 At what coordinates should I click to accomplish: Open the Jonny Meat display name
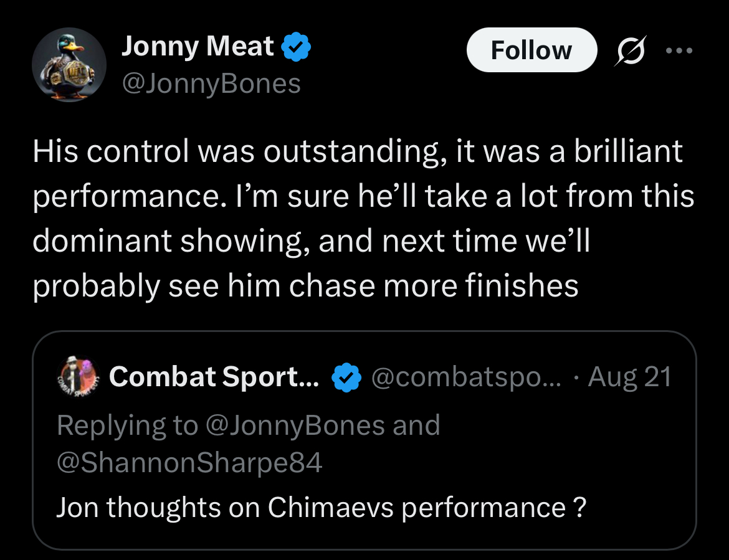[x=197, y=47]
